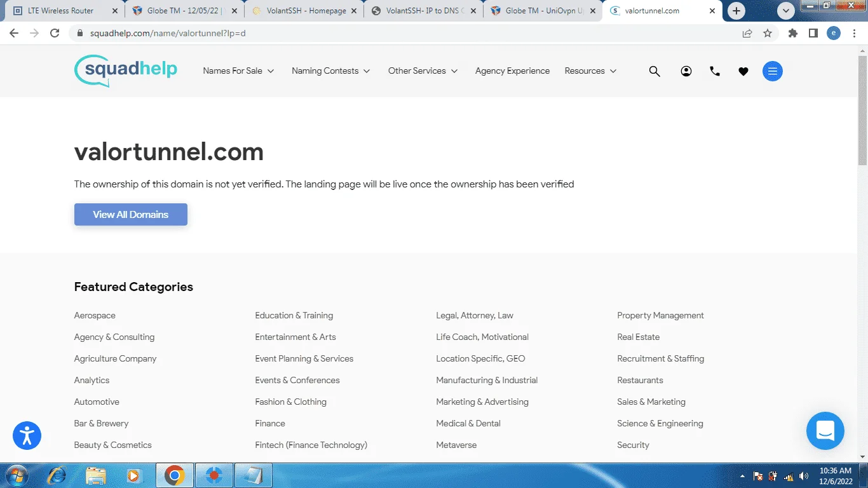
Task: Expand Other Services menu
Action: click(423, 71)
